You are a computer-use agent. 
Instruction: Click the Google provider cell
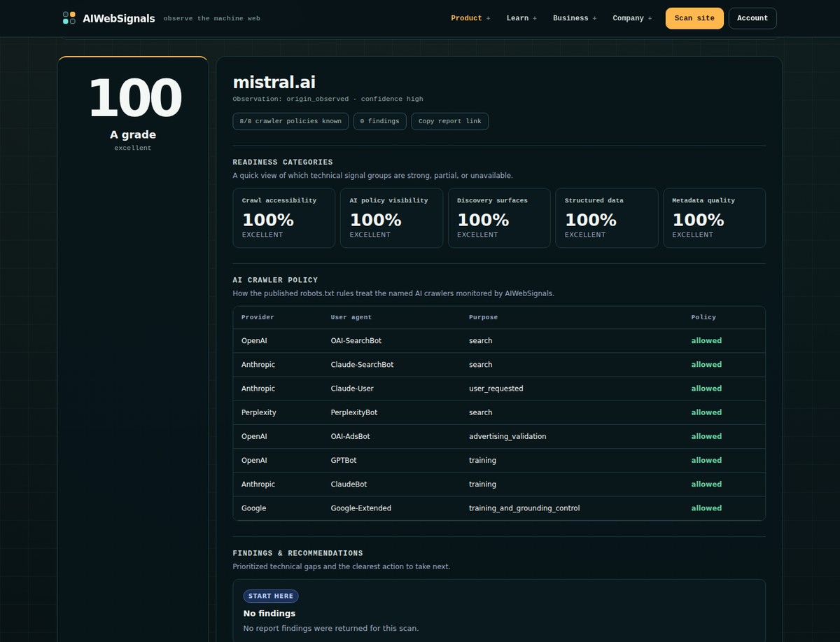(x=254, y=508)
